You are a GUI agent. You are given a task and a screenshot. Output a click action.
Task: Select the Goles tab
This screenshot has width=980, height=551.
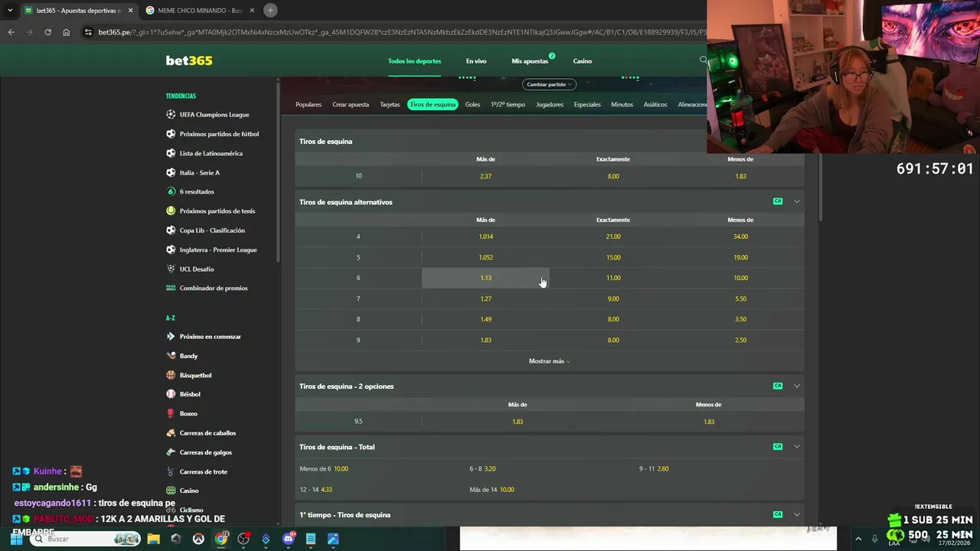(472, 104)
